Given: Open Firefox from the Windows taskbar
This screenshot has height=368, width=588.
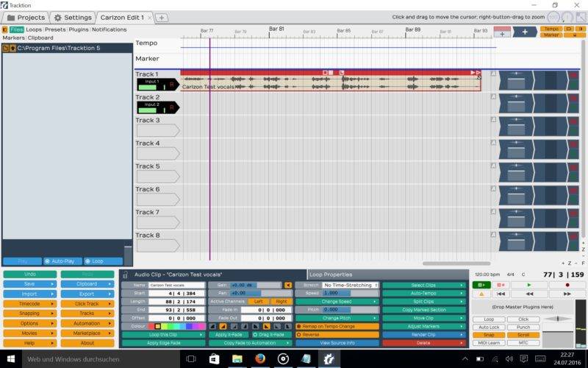Looking at the screenshot, I should (x=259, y=358).
